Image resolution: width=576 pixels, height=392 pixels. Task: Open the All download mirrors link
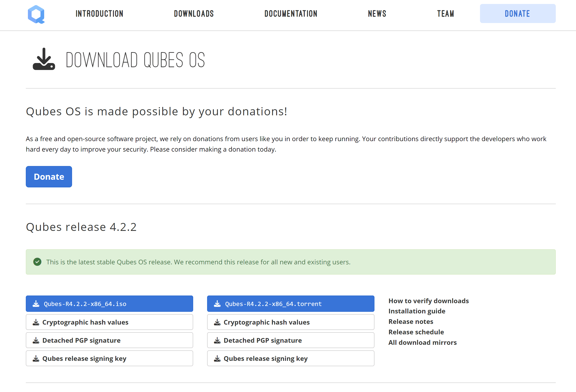pos(422,342)
